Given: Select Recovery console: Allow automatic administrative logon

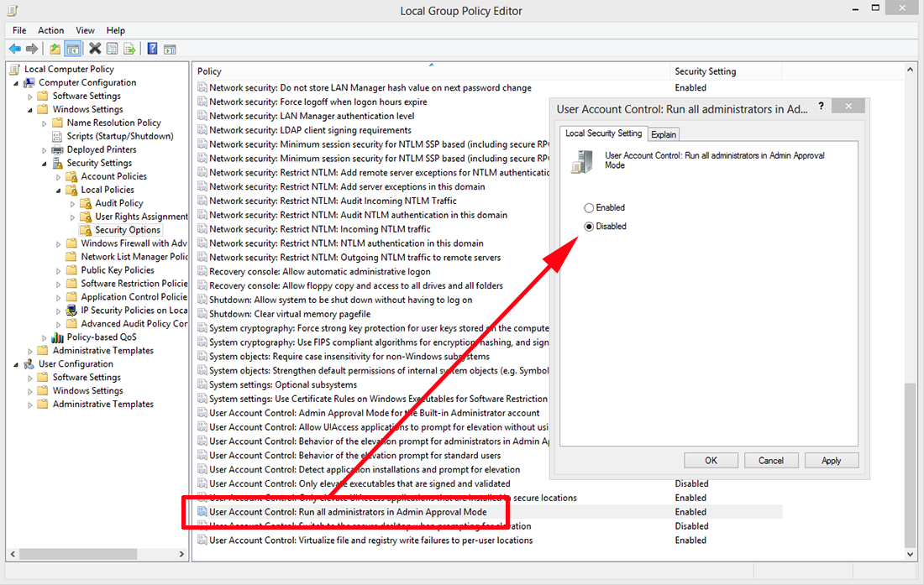Looking at the screenshot, I should (x=320, y=272).
